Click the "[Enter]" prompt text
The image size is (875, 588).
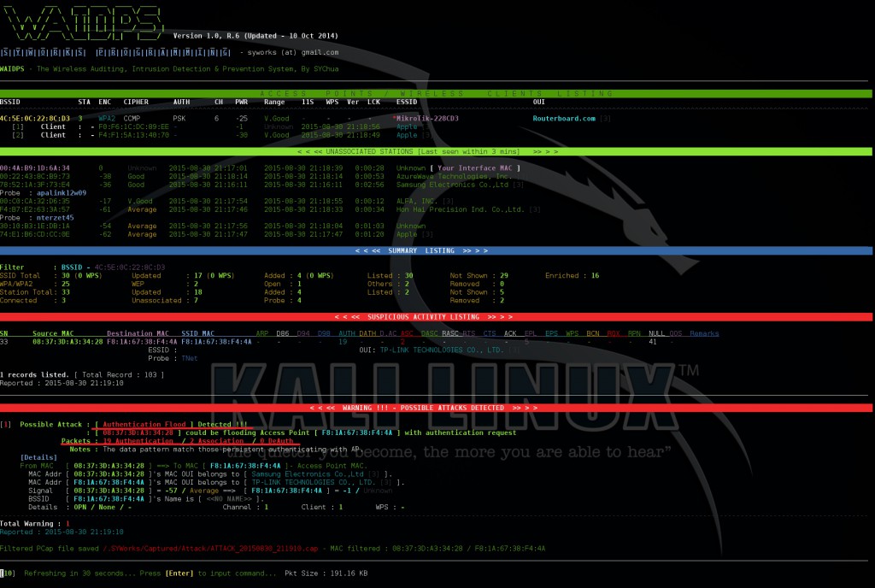[x=179, y=573]
